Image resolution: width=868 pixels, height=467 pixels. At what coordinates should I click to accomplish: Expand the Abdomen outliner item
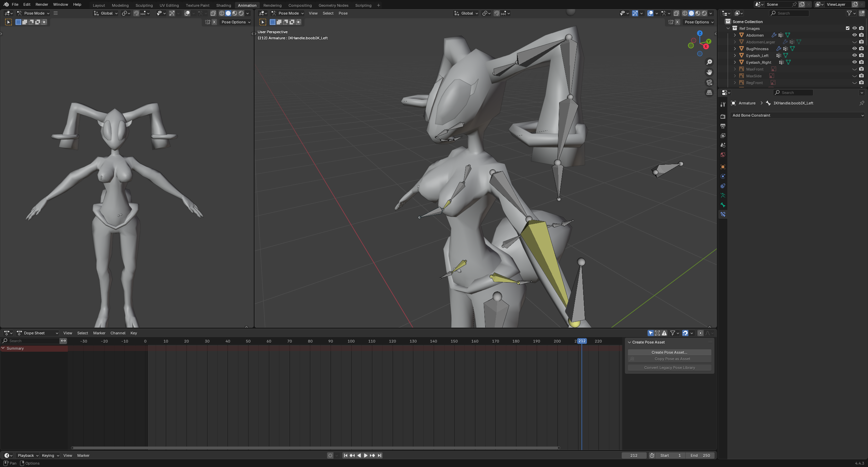tap(735, 35)
